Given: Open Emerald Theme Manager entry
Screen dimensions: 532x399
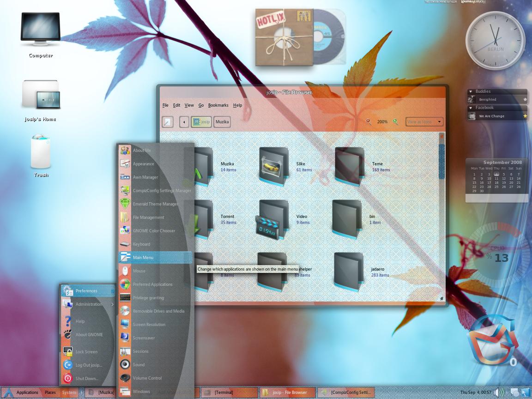Looking at the screenshot, I should pyautogui.click(x=156, y=204).
